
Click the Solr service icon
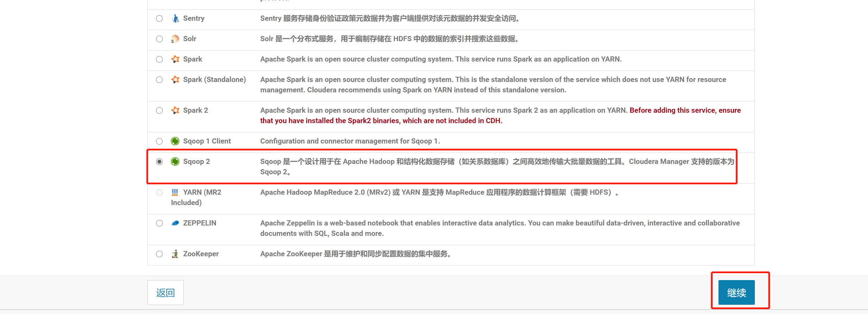tap(175, 39)
